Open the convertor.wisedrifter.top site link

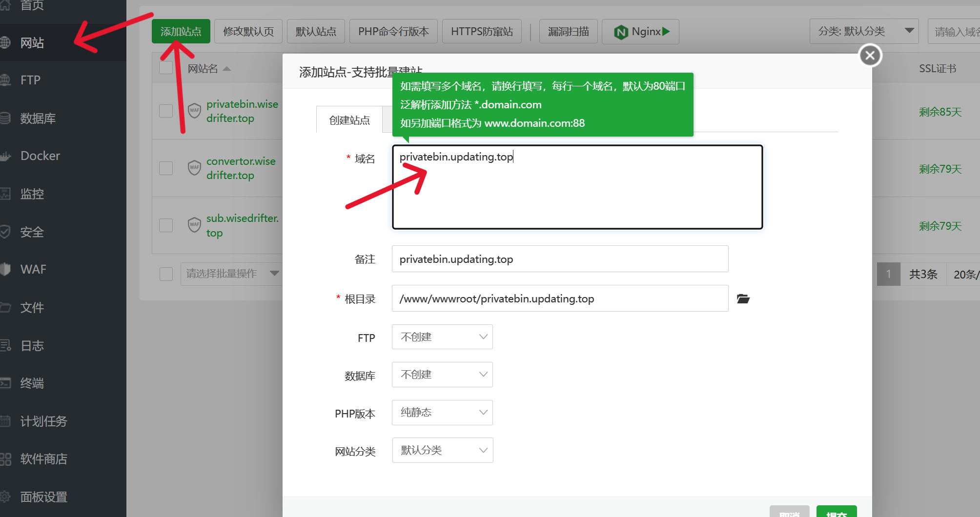241,168
